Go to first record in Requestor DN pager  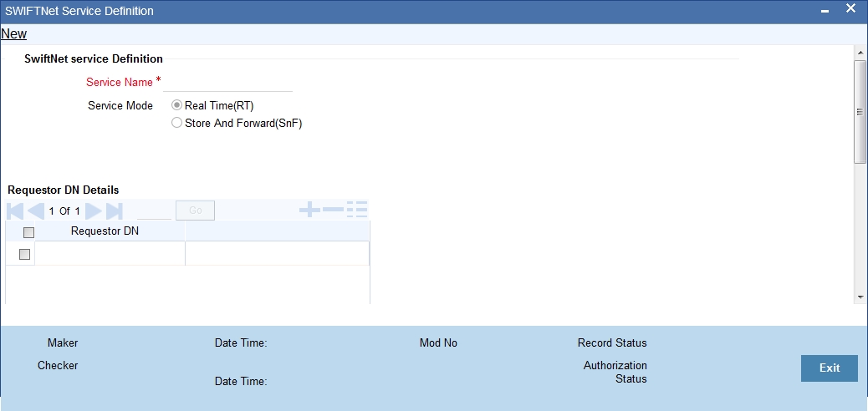click(15, 211)
